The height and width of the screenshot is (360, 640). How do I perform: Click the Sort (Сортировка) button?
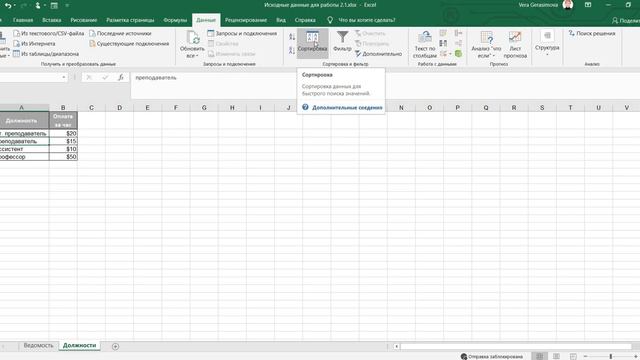pyautogui.click(x=312, y=42)
